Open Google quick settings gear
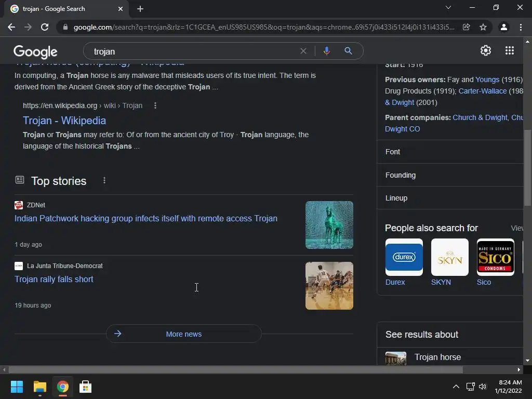 (x=486, y=50)
